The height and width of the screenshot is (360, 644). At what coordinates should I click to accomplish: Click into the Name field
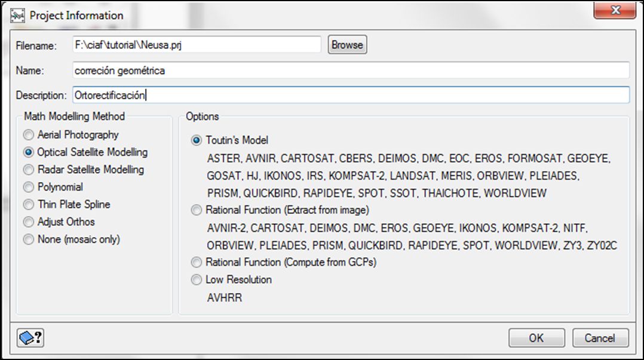[351, 70]
